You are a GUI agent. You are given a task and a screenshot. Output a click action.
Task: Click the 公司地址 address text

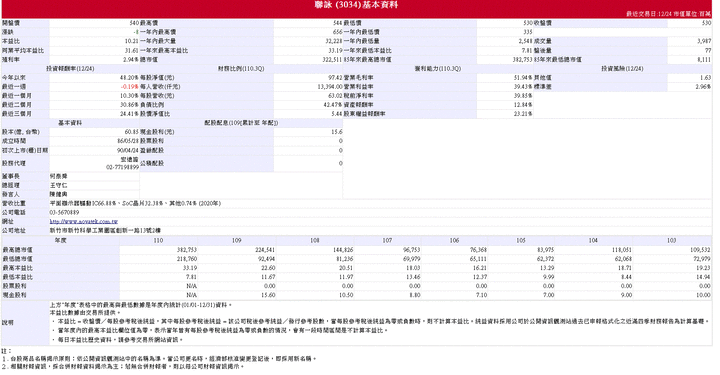pyautogui.click(x=105, y=230)
